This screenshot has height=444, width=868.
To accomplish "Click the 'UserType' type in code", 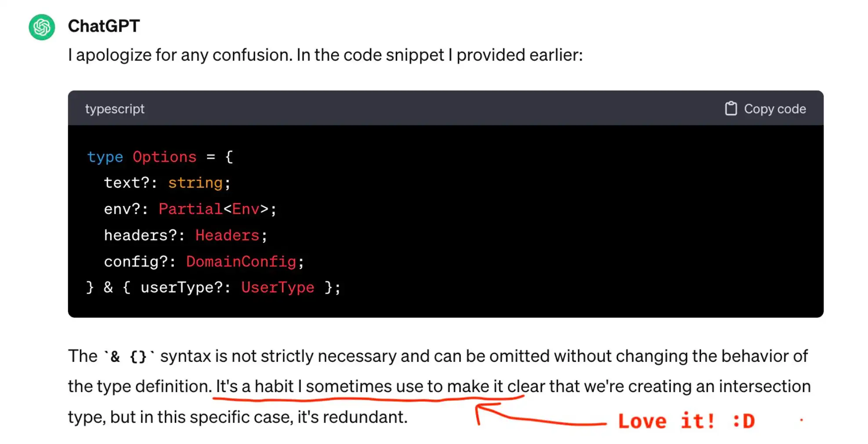I will tap(278, 288).
